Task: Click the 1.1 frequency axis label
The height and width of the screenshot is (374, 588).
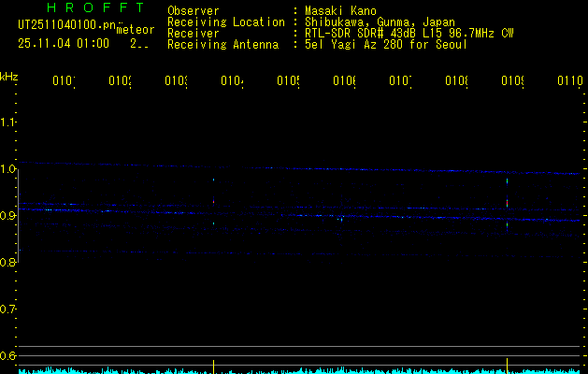Action: (x=9, y=122)
